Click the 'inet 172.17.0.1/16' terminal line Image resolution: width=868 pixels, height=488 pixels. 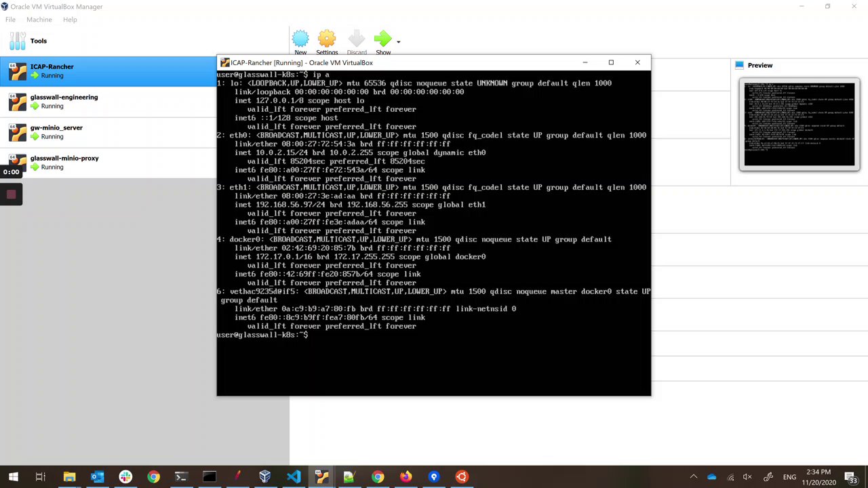(x=360, y=257)
